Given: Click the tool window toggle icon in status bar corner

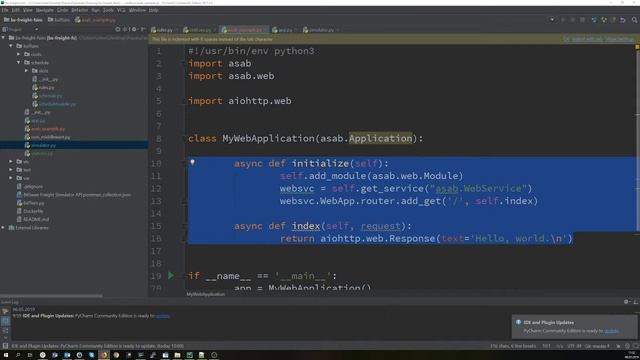Looking at the screenshot, I should pos(5,346).
